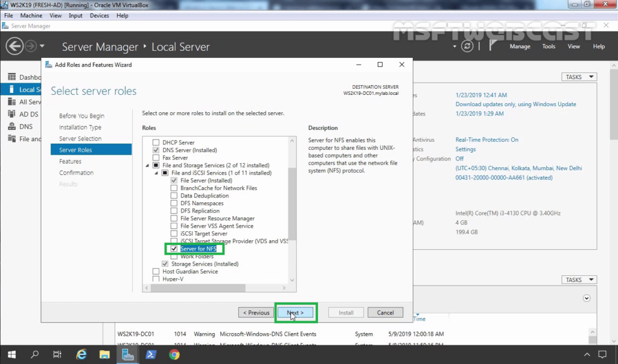Show hidden system tray icons
The height and width of the screenshot is (364, 618).
click(587, 354)
